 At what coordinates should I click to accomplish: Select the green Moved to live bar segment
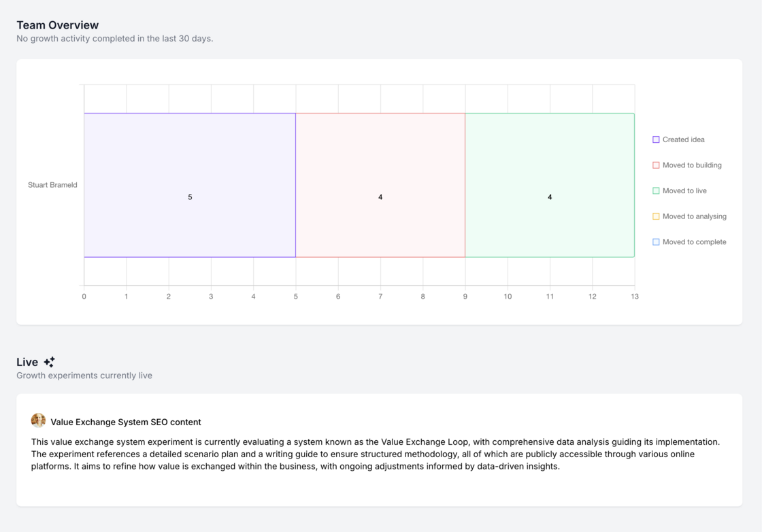point(550,185)
